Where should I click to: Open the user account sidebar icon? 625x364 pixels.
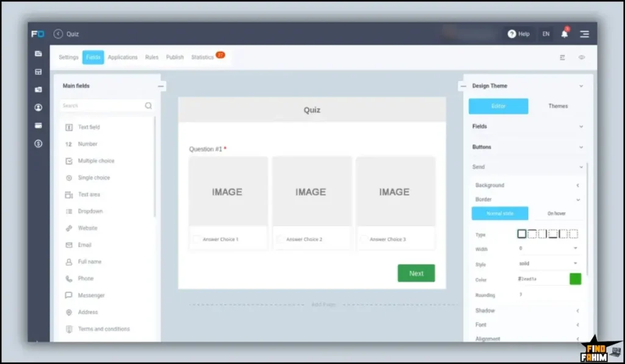tap(38, 107)
